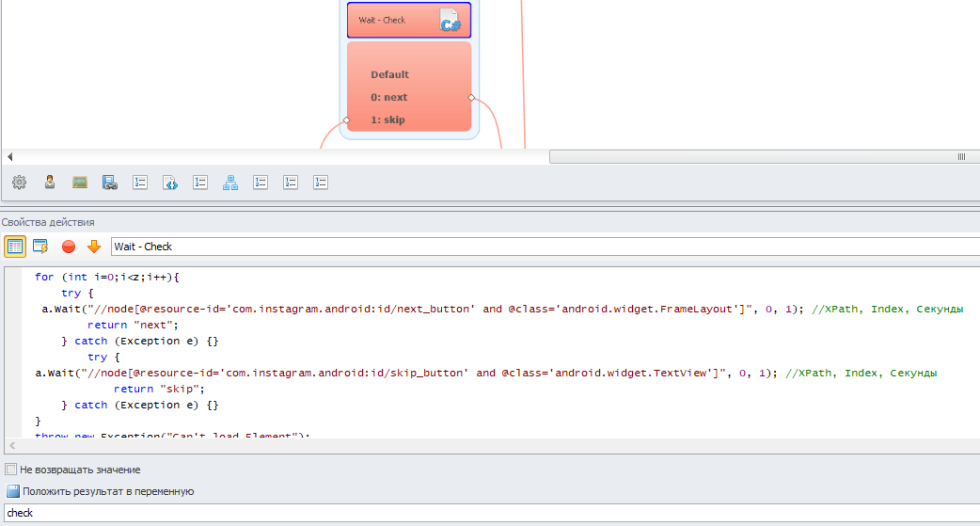Open the profile person icon
The width and height of the screenshot is (980, 526).
pyautogui.click(x=49, y=182)
